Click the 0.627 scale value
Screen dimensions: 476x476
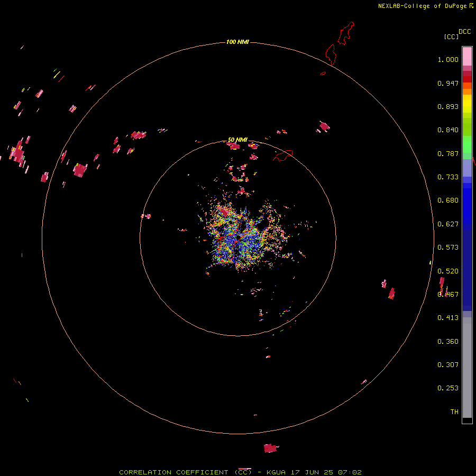(x=448, y=224)
